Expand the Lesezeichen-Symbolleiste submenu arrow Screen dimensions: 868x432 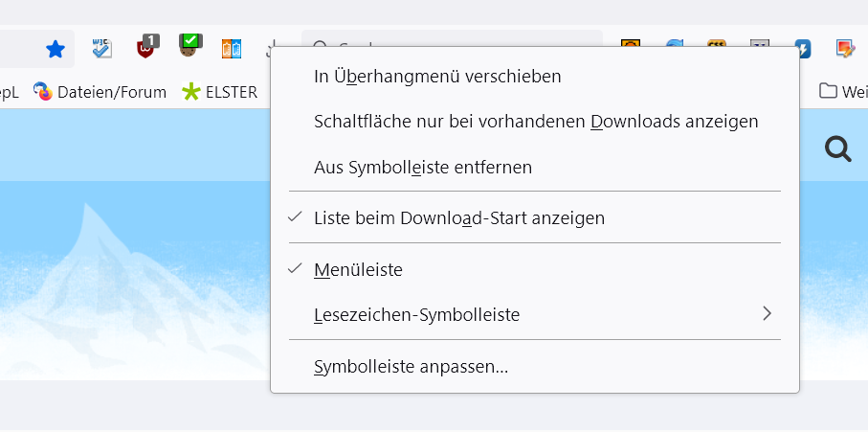pos(767,313)
